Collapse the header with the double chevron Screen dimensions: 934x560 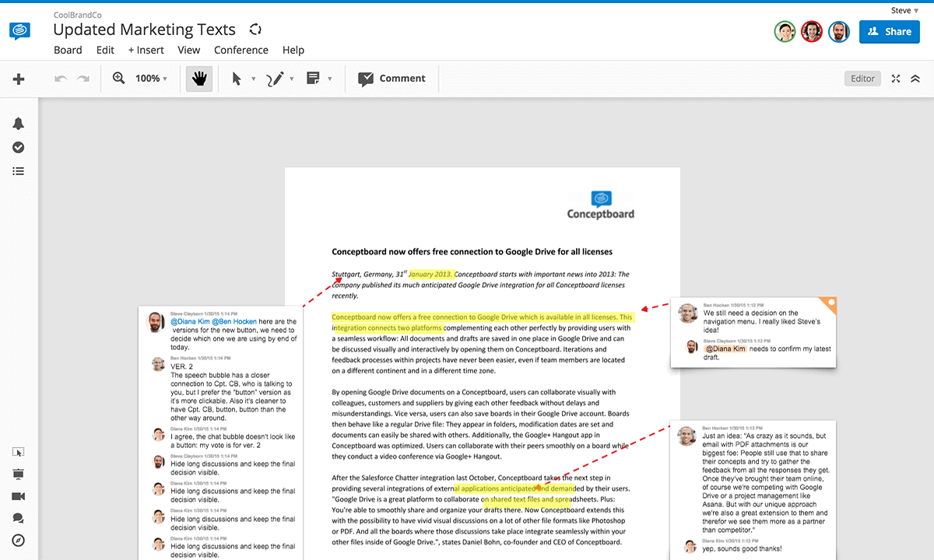tap(915, 79)
